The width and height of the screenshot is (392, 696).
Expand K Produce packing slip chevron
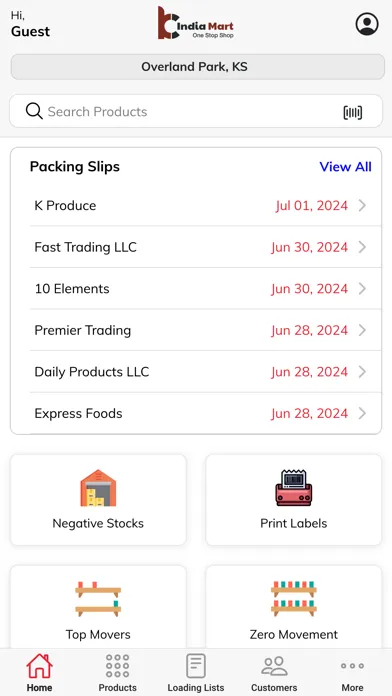362,206
